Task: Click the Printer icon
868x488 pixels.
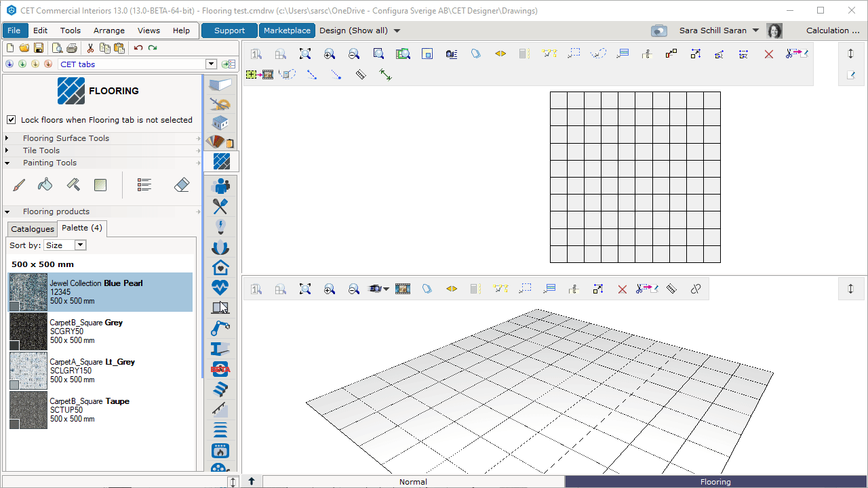Action: click(x=72, y=47)
